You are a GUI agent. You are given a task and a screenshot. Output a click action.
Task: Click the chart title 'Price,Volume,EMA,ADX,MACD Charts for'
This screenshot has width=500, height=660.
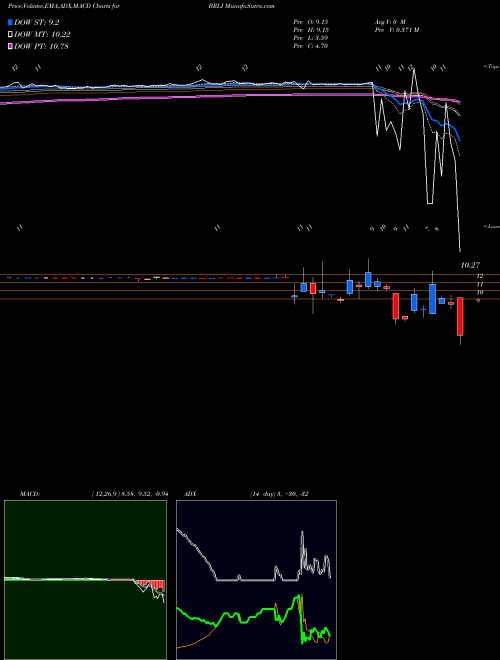click(x=64, y=6)
